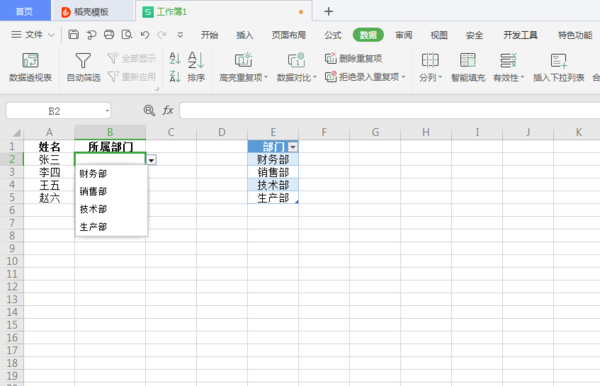Open the 特色功能 ribbon tab
600x386 pixels.
coord(575,35)
